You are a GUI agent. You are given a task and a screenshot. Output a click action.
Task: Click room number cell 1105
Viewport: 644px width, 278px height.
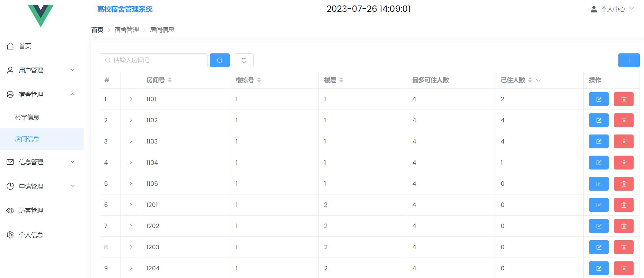coord(152,184)
